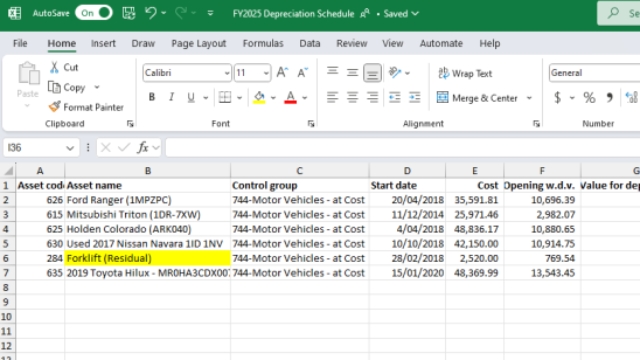Click Merge & Center
Screen dimensions: 640x360
(477, 98)
